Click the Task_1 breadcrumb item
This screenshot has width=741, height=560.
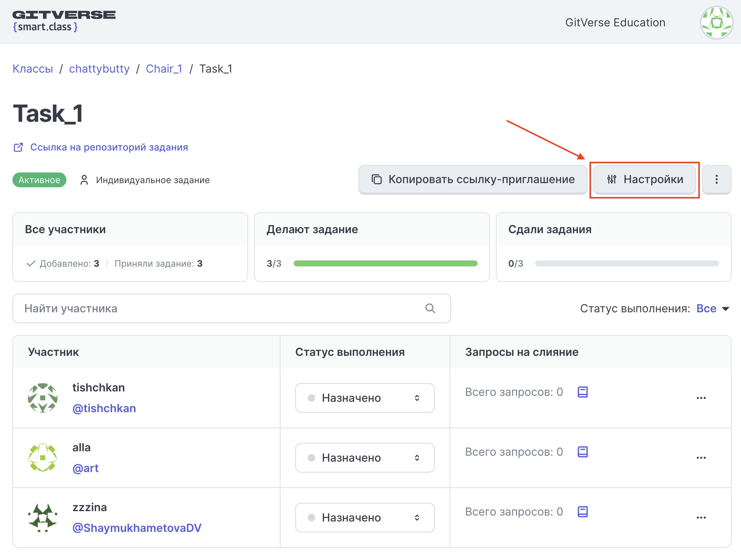point(216,69)
